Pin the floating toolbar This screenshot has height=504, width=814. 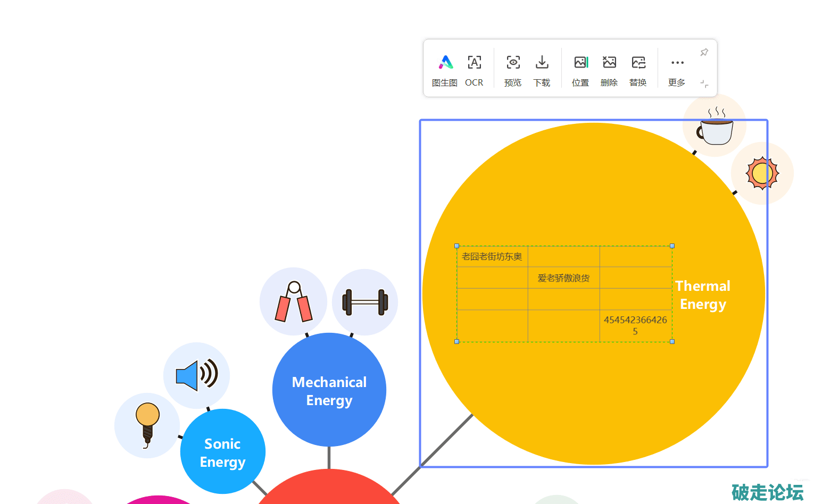[704, 52]
